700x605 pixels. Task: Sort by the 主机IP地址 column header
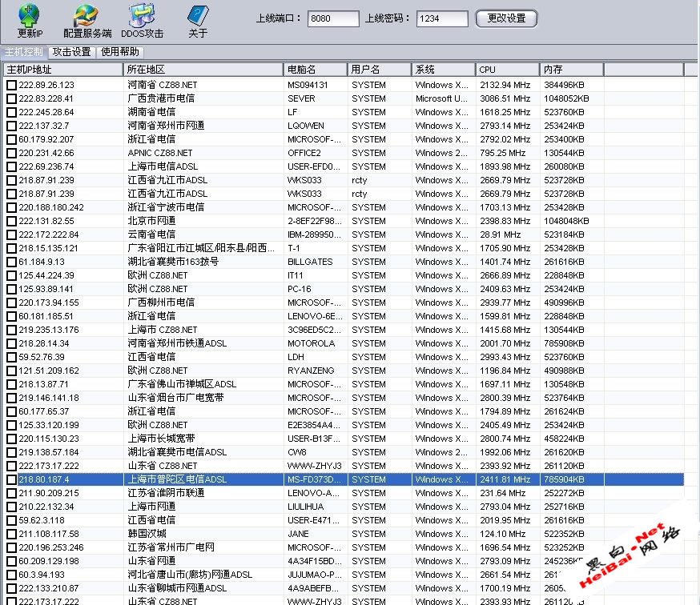pos(62,70)
